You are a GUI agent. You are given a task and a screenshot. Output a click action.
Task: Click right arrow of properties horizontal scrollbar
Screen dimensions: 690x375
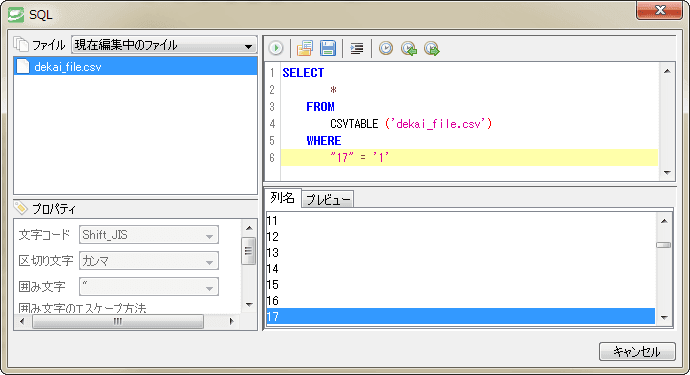click(231, 321)
